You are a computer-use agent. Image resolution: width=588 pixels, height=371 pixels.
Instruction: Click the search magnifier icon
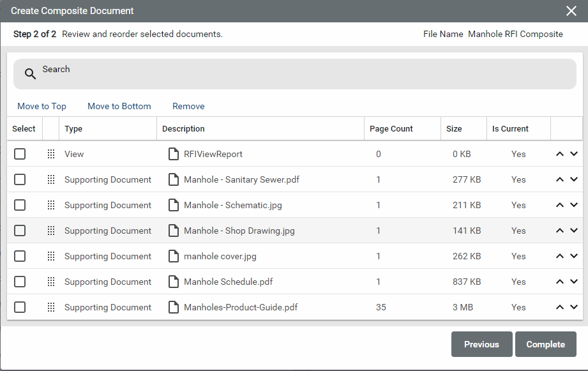(30, 74)
